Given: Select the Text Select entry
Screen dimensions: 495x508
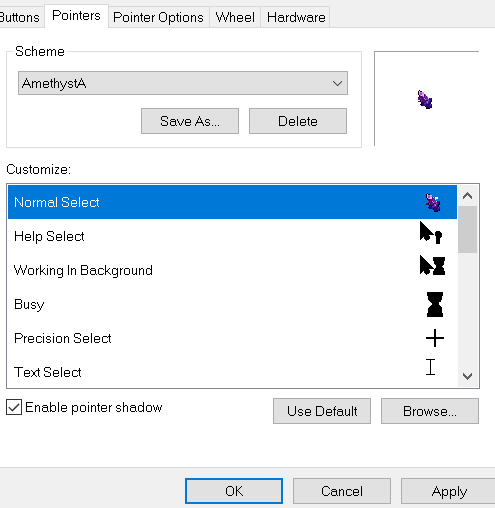Looking at the screenshot, I should coord(232,372).
